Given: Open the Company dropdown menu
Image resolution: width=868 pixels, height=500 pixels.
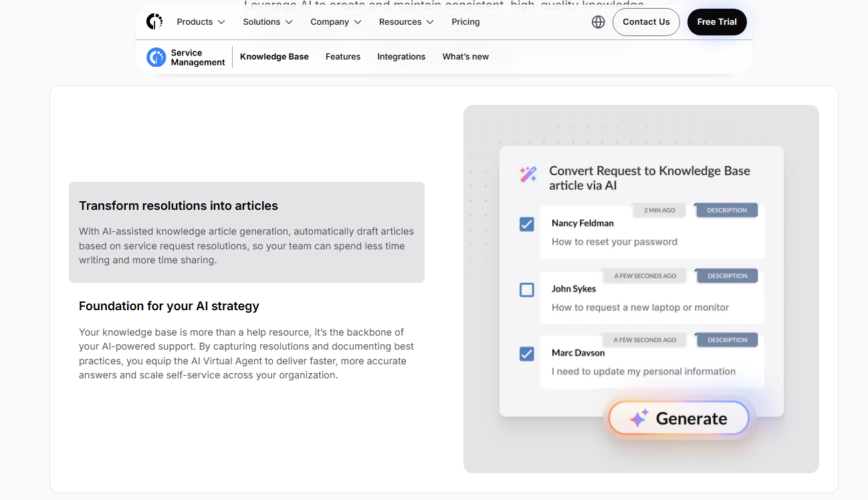Looking at the screenshot, I should point(336,22).
